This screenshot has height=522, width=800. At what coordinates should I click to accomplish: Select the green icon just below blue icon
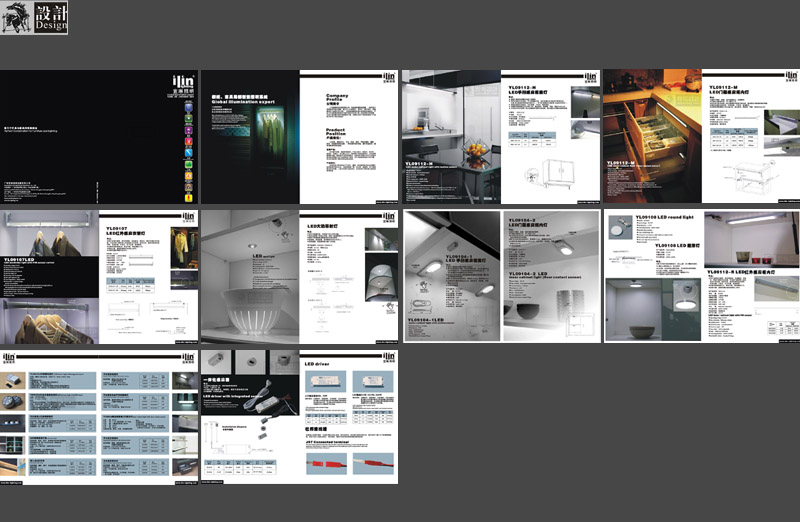188,119
